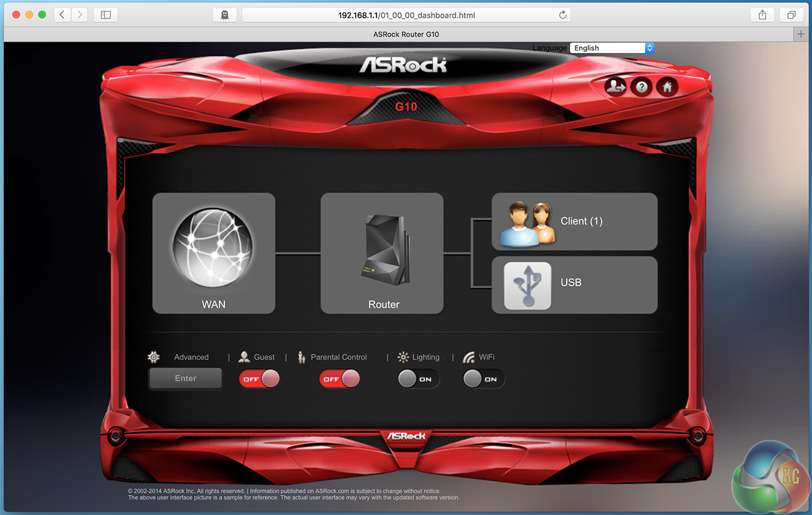Show Safari's sidebar
This screenshot has height=515, width=812.
(x=106, y=14)
